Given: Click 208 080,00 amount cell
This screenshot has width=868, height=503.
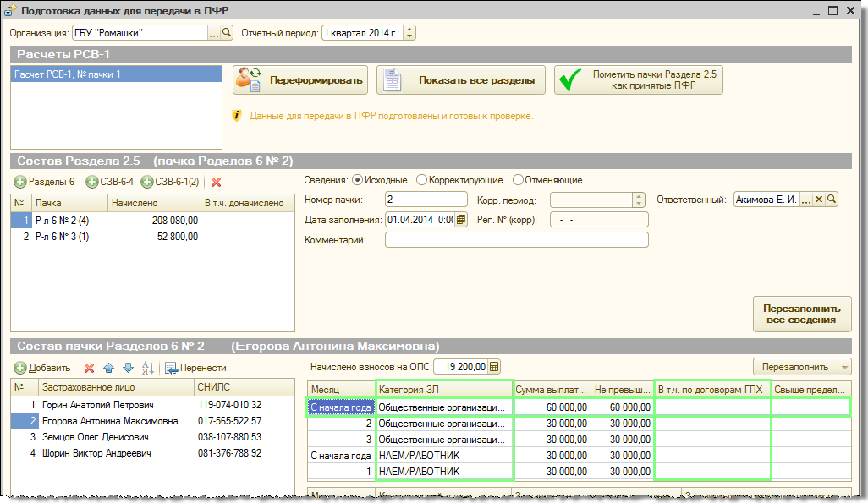Looking at the screenshot, I should pyautogui.click(x=155, y=221).
